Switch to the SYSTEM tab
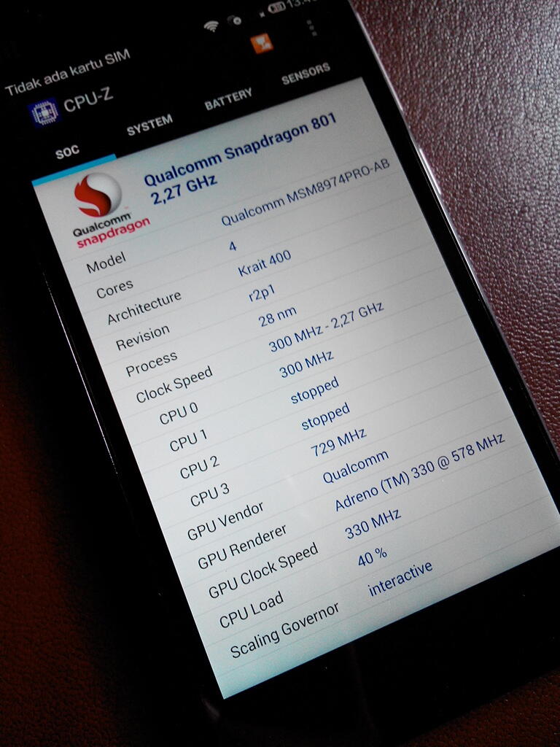The width and height of the screenshot is (560, 747). [149, 125]
